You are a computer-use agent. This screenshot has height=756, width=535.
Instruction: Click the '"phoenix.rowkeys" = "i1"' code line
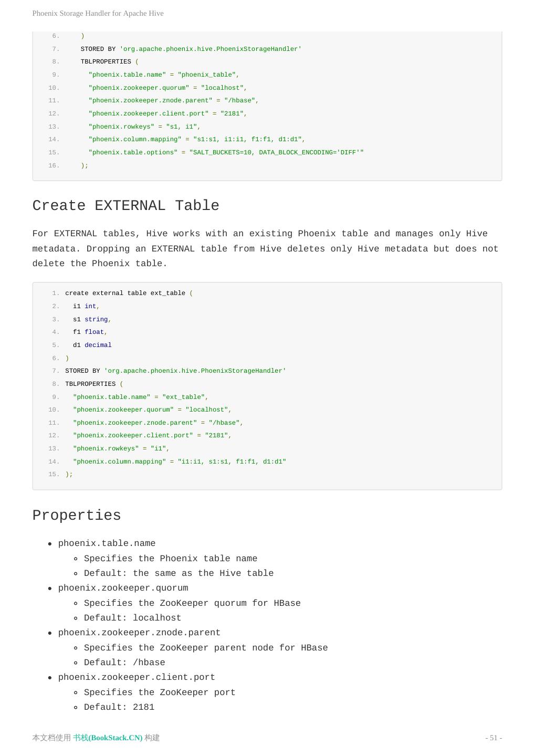pyautogui.click(x=121, y=448)
